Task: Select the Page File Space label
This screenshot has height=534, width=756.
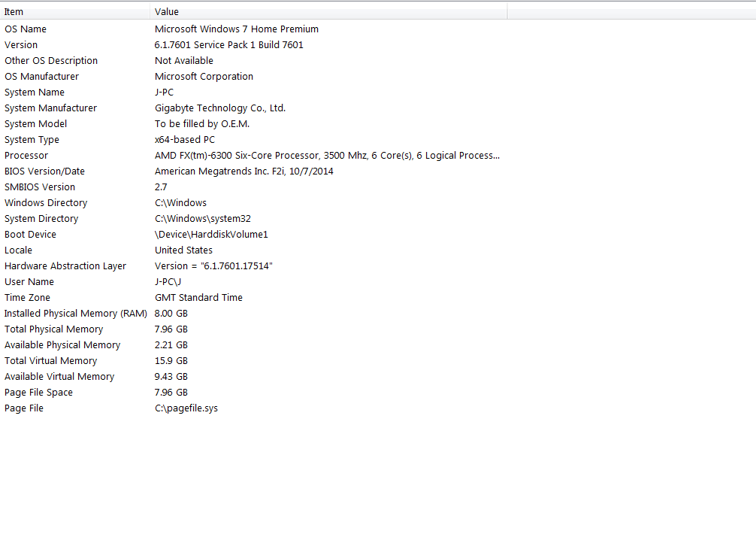Action: tap(38, 393)
